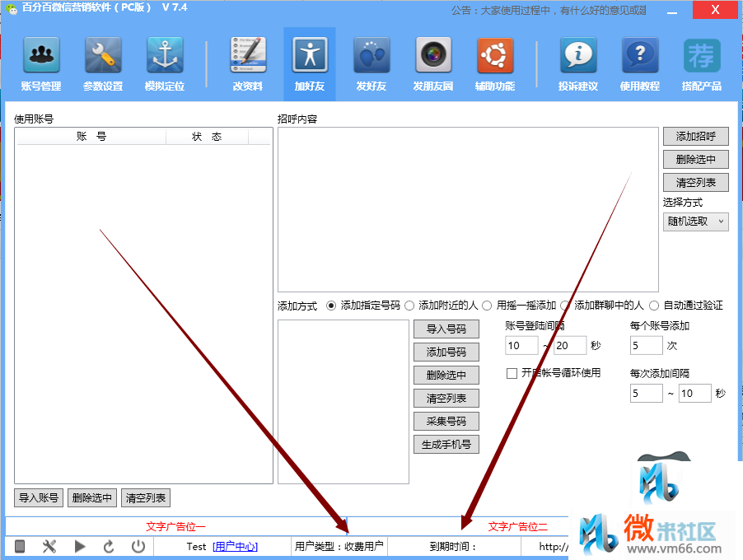Click the stop square icon in status bar
The image size is (743, 560).
[20, 546]
